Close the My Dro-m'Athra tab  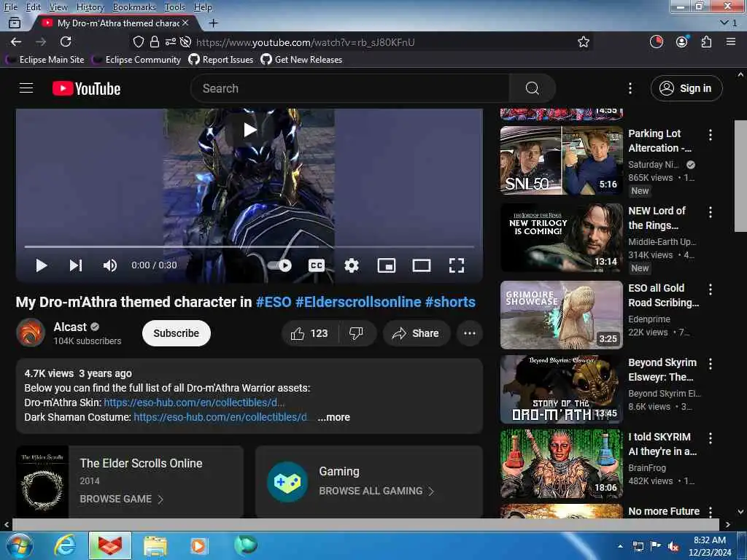pyautogui.click(x=185, y=23)
